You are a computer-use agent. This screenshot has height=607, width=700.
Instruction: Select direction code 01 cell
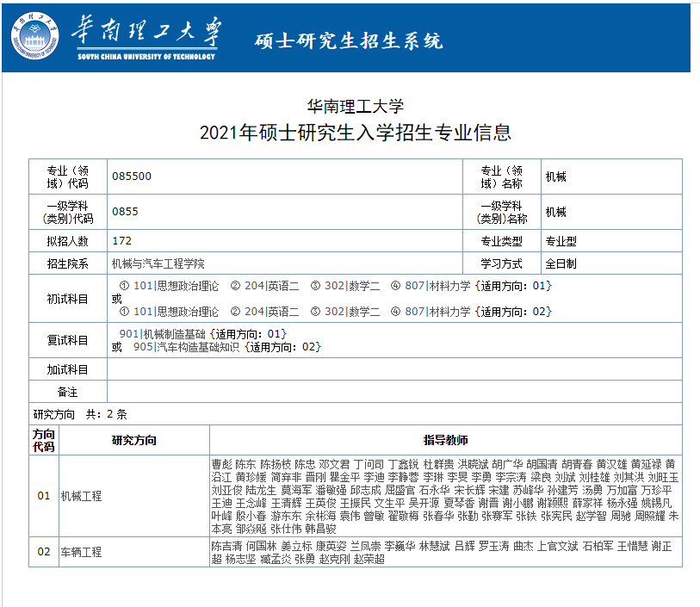(x=44, y=496)
